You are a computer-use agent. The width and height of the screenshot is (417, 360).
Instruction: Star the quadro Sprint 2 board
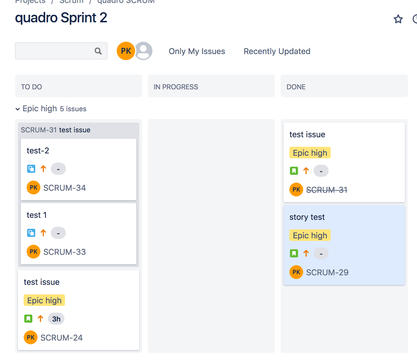(x=398, y=19)
